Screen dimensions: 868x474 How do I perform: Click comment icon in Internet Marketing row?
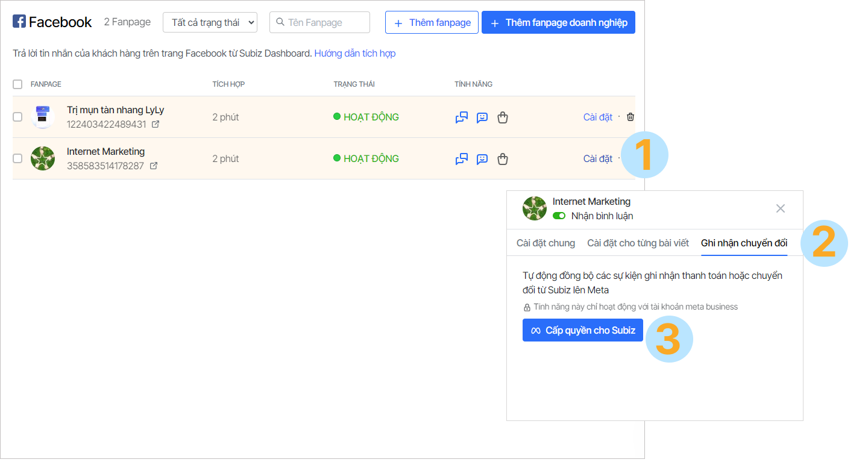(482, 159)
